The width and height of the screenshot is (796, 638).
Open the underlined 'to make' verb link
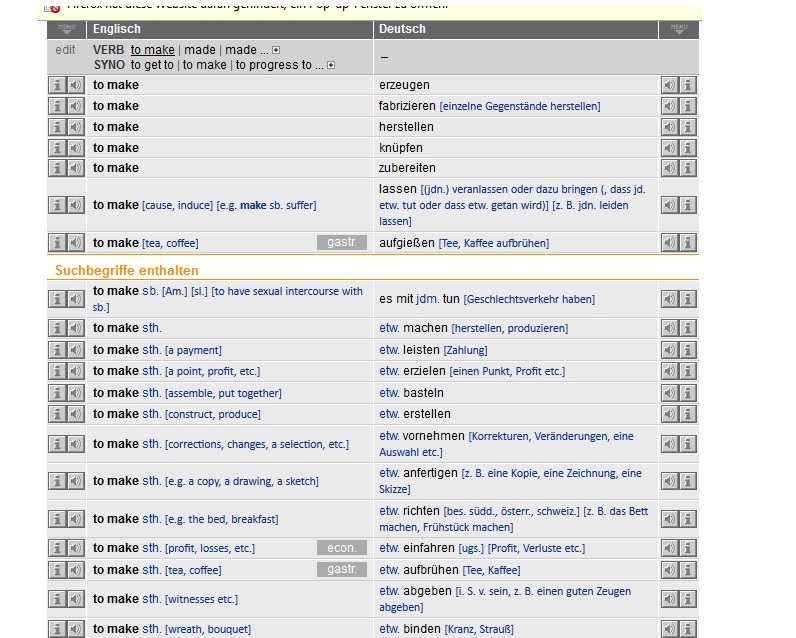(x=152, y=50)
